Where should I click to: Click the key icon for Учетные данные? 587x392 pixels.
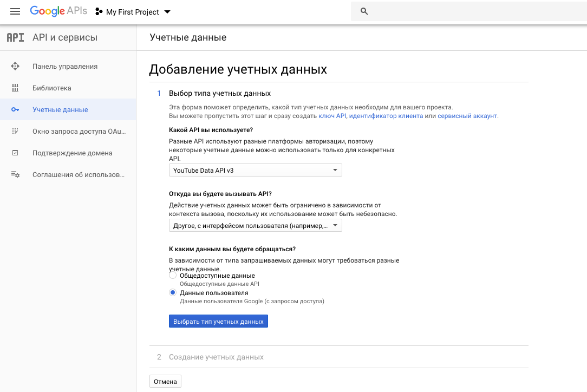pos(15,109)
